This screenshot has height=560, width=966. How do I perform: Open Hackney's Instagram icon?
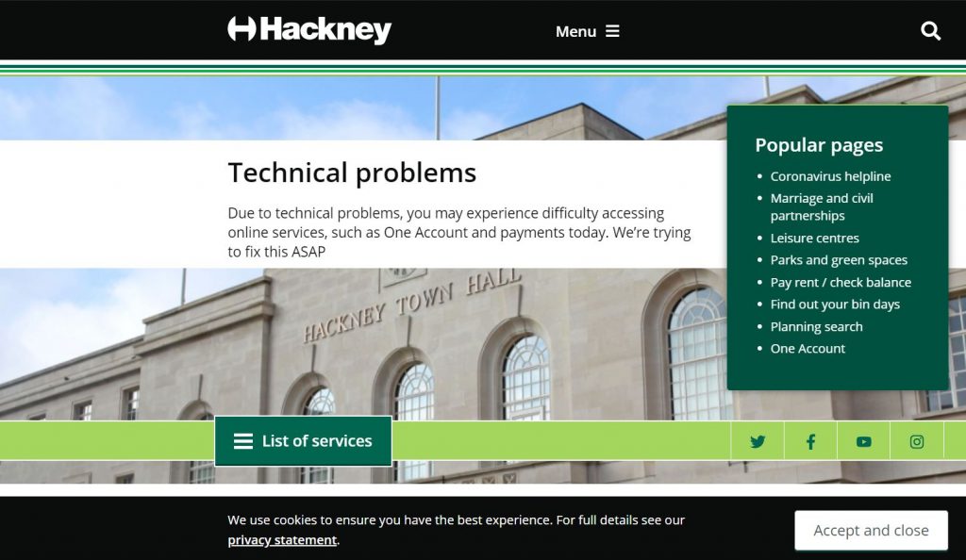click(x=917, y=441)
